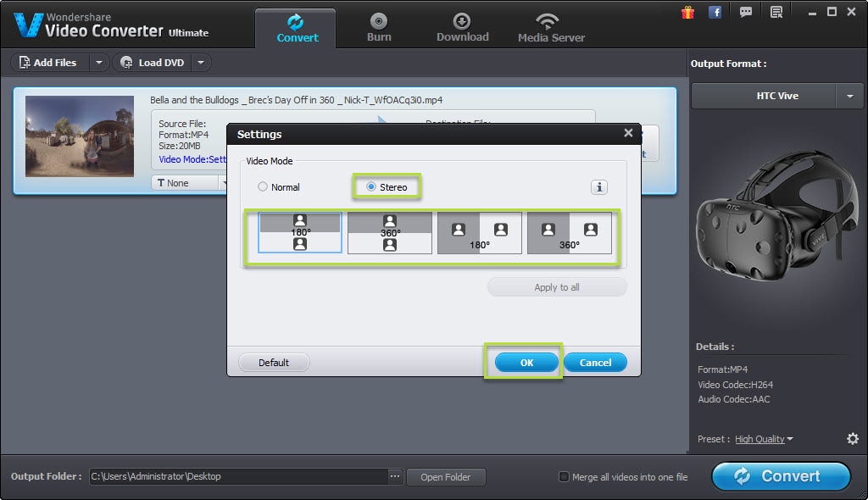
Task: Reset settings with Default button
Action: (274, 363)
